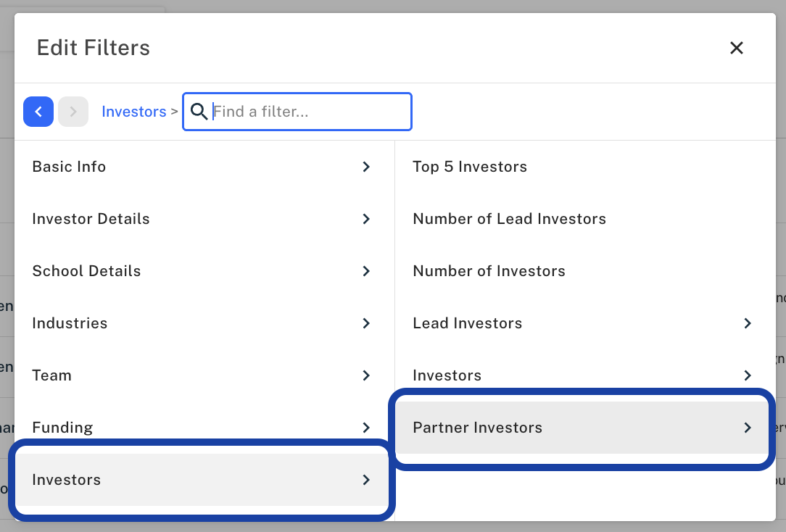This screenshot has height=532, width=786.
Task: Close the Edit Filters dialog
Action: coord(737,48)
